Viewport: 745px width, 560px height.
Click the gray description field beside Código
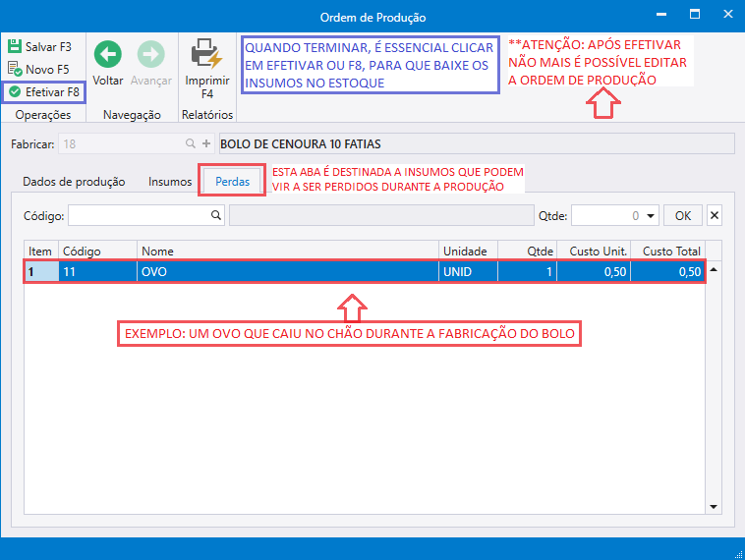tap(381, 215)
